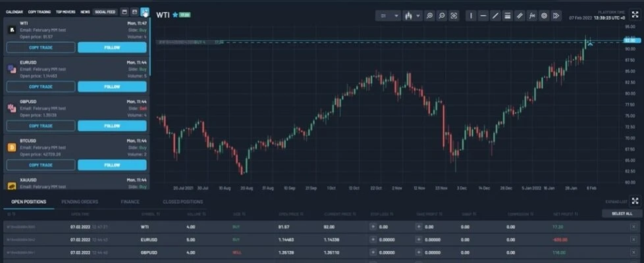Screen dimensions: 644x263
Task: Open the Top Movers tab
Action: tap(66, 12)
